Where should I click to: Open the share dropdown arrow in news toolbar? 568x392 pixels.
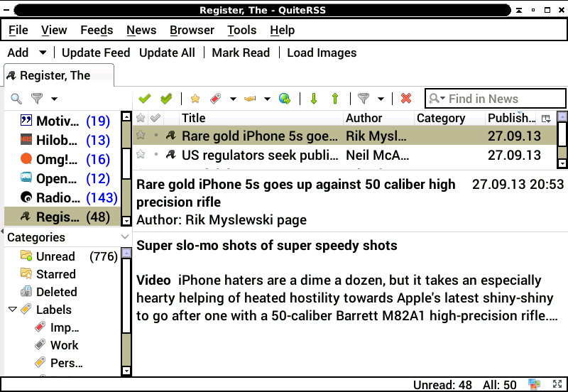coord(267,99)
